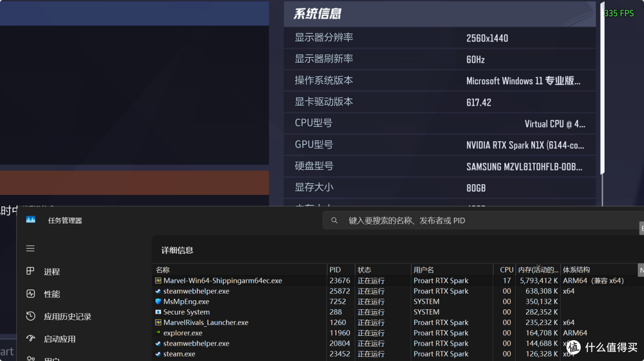The height and width of the screenshot is (361, 644).
Task: Click the 操作系统版本 Windows 11 row
Action: pyautogui.click(x=439, y=80)
